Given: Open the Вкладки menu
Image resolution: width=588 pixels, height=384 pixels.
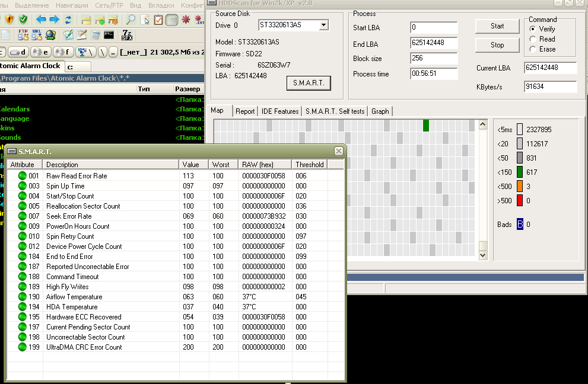Looking at the screenshot, I should 161,5.
